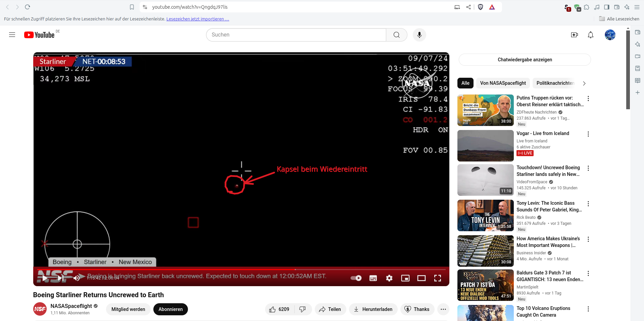This screenshot has height=321, width=644.
Task: Play the video
Action: click(45, 278)
